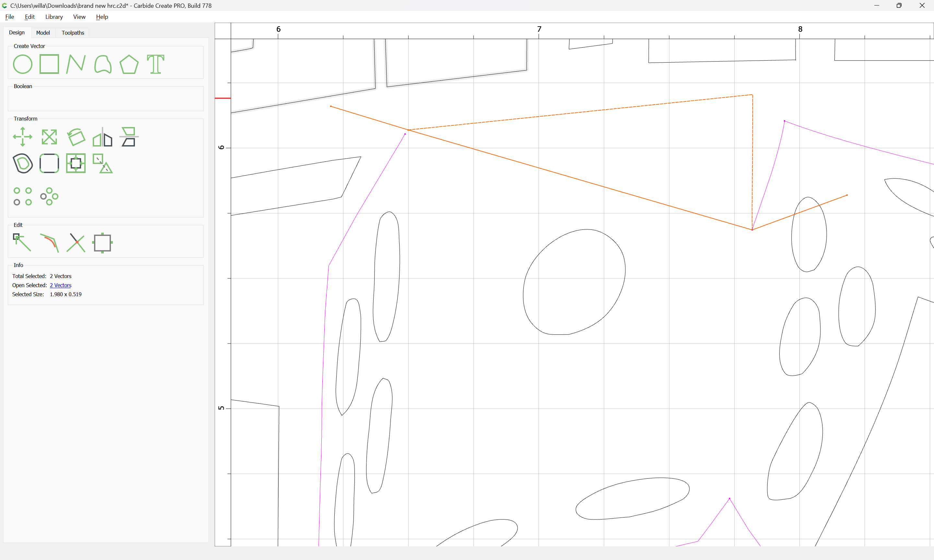Image resolution: width=934 pixels, height=560 pixels.
Task: Activate the Move transform tool
Action: tap(23, 137)
